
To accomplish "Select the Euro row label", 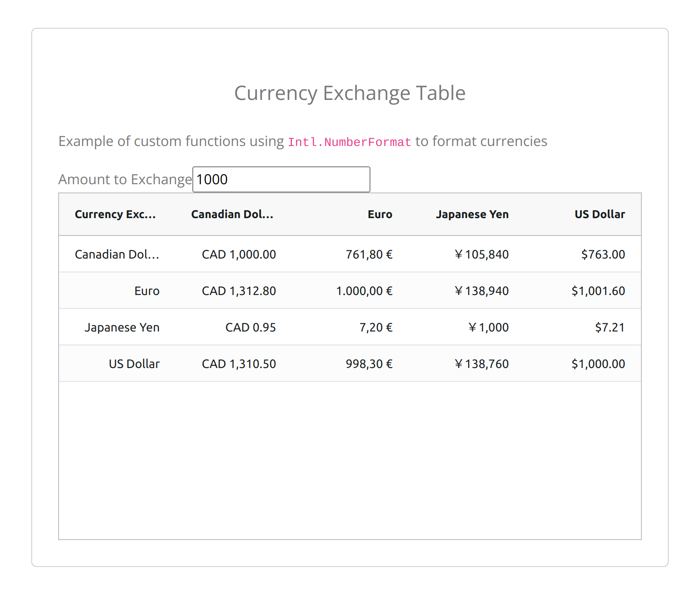I will click(x=147, y=291).
